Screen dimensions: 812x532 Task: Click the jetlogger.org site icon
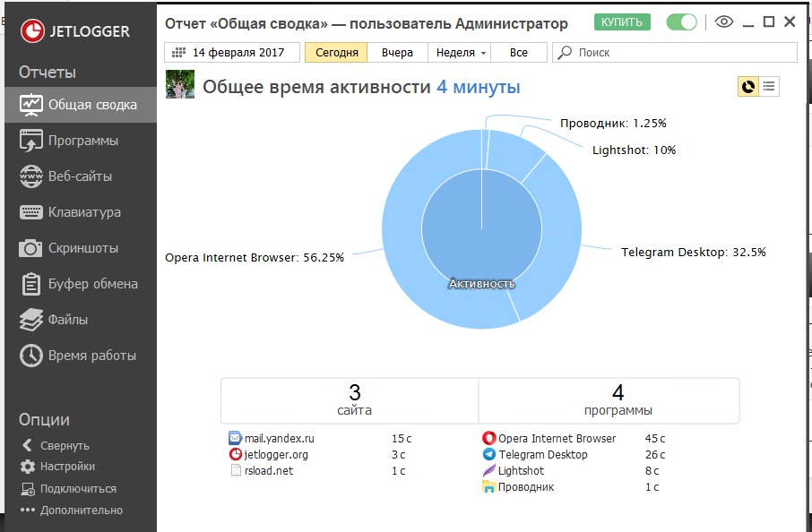(235, 454)
